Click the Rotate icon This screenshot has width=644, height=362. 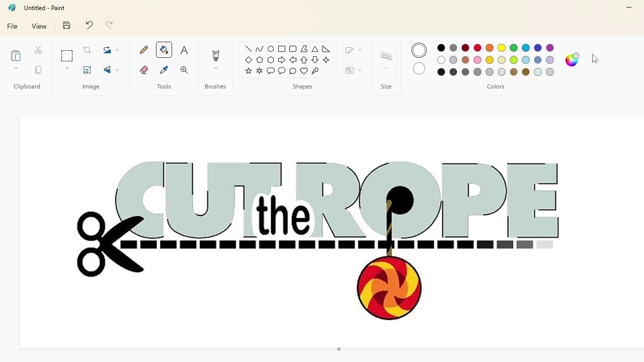107,50
